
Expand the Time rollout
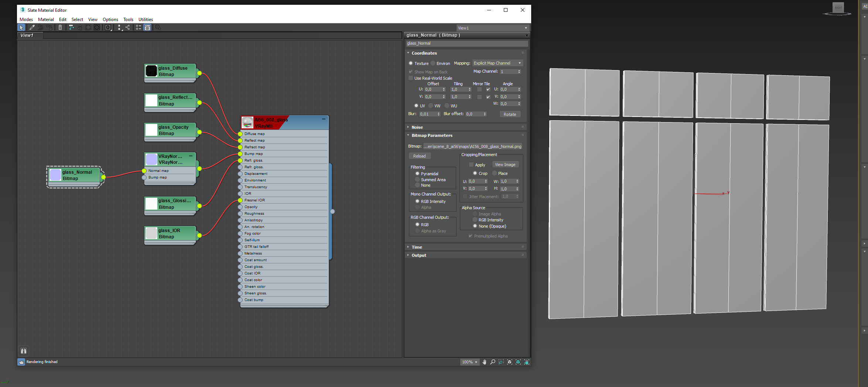click(465, 247)
